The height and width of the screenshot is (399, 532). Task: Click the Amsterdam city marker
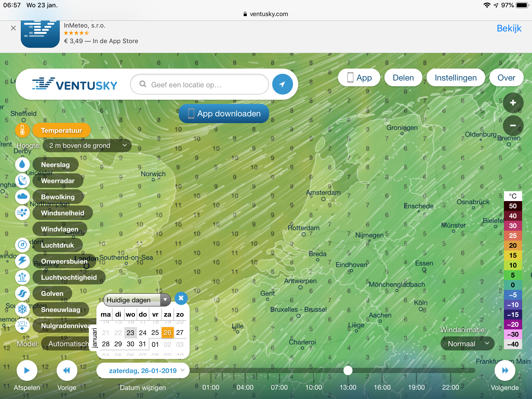pyautogui.click(x=323, y=199)
